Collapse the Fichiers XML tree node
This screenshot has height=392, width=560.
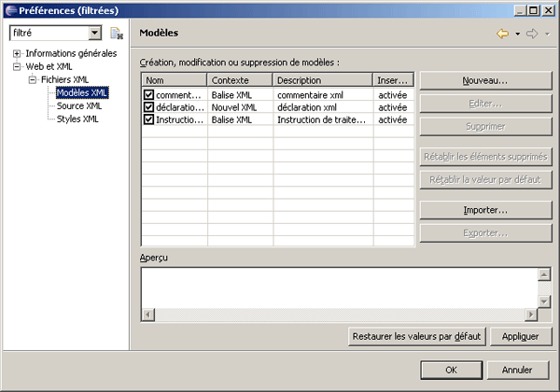[x=32, y=79]
